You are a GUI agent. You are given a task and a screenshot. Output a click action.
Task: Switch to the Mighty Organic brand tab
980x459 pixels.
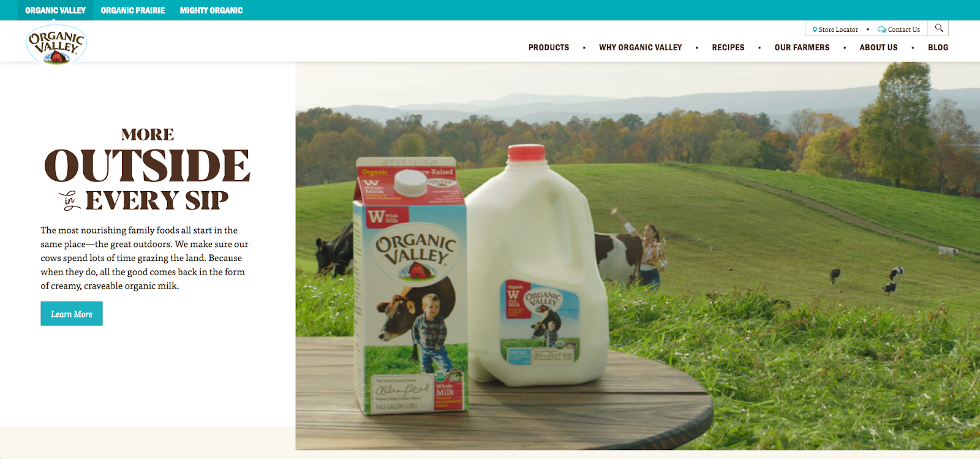211,10
